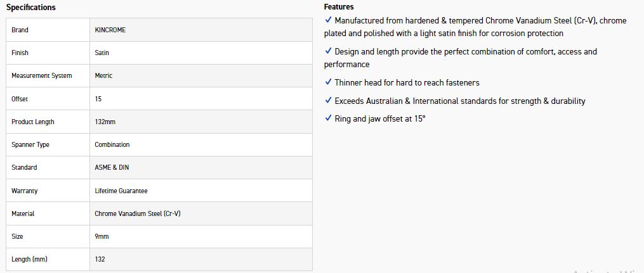This screenshot has height=273, width=644.
Task: Click the Specifications heading
Action: (31, 8)
